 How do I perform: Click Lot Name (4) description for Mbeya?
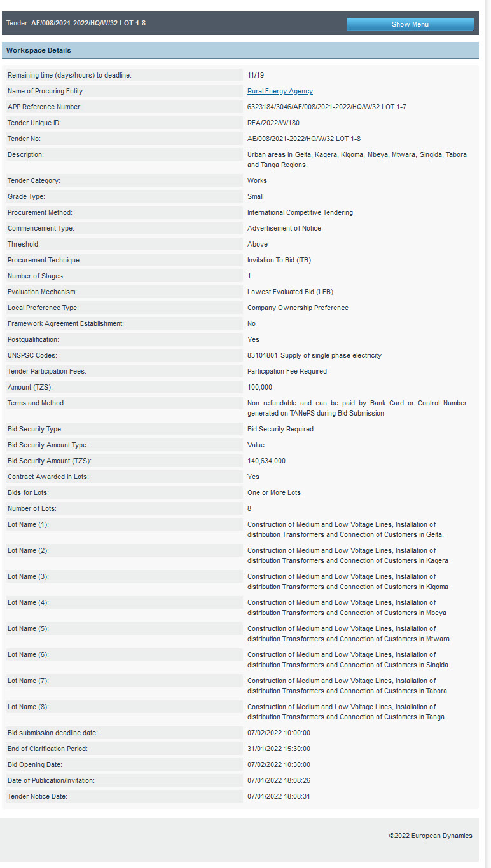click(x=347, y=608)
